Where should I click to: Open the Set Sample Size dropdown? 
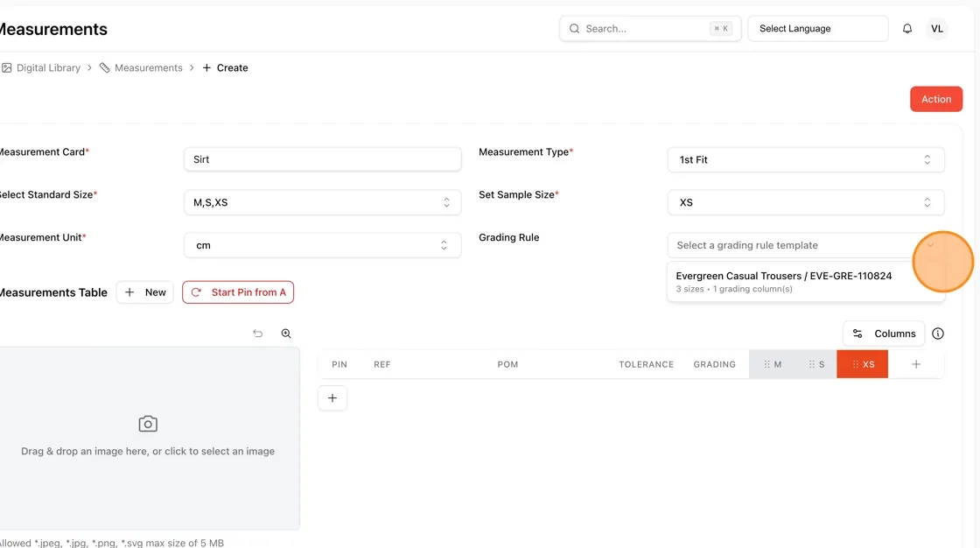(806, 202)
